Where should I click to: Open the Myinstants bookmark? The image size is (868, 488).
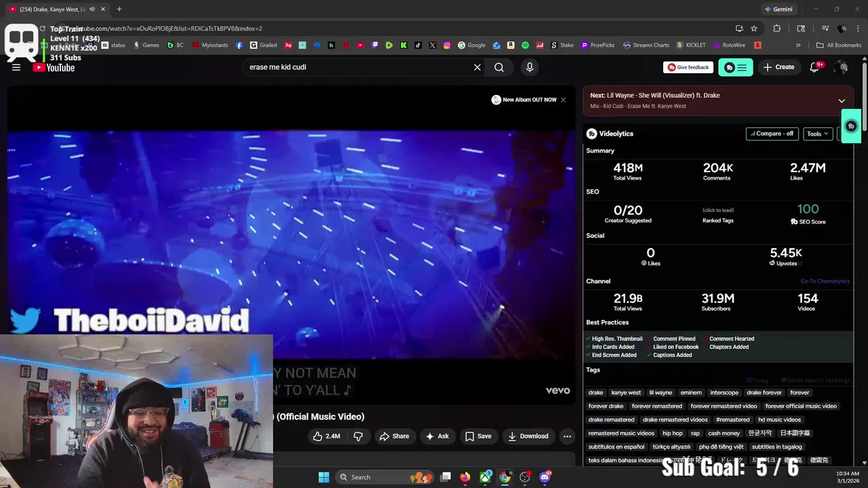tap(211, 45)
